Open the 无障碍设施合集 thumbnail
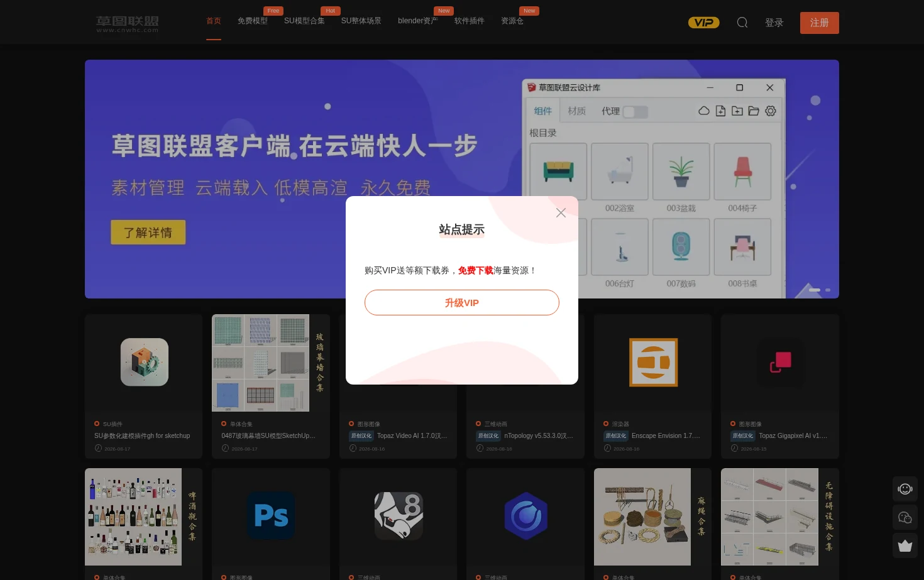The width and height of the screenshot is (924, 580). pyautogui.click(x=780, y=517)
